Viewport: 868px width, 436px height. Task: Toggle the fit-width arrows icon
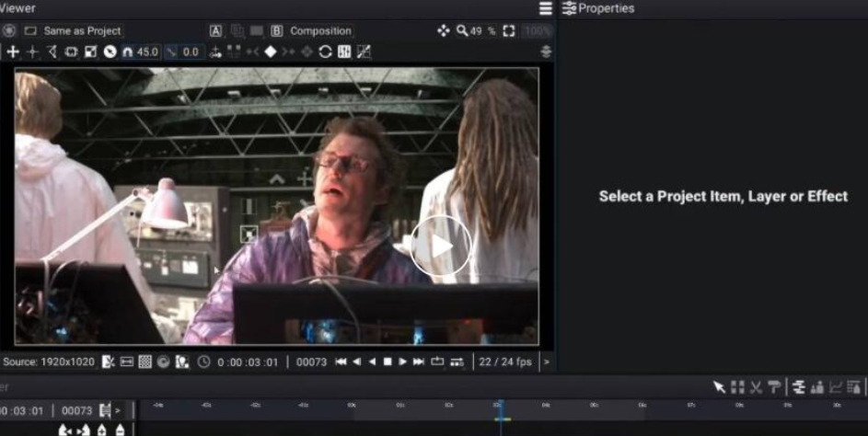(x=127, y=361)
